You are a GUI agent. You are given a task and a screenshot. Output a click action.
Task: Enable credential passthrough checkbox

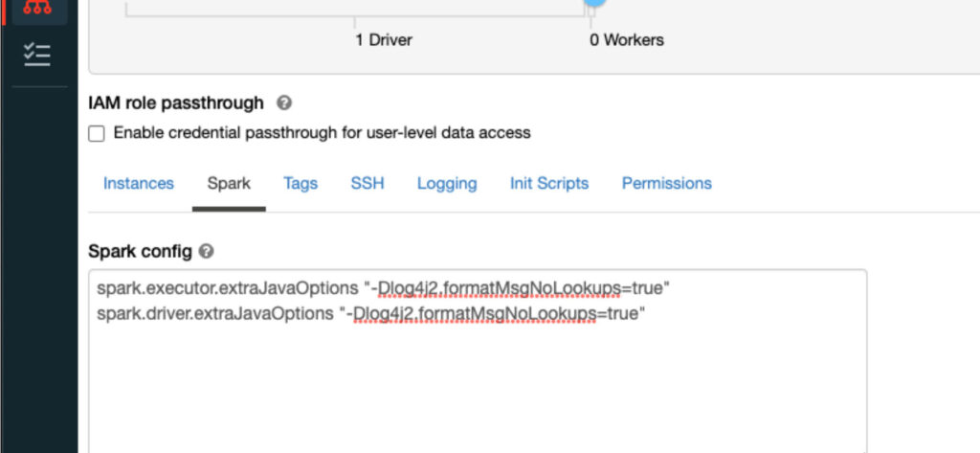97,134
